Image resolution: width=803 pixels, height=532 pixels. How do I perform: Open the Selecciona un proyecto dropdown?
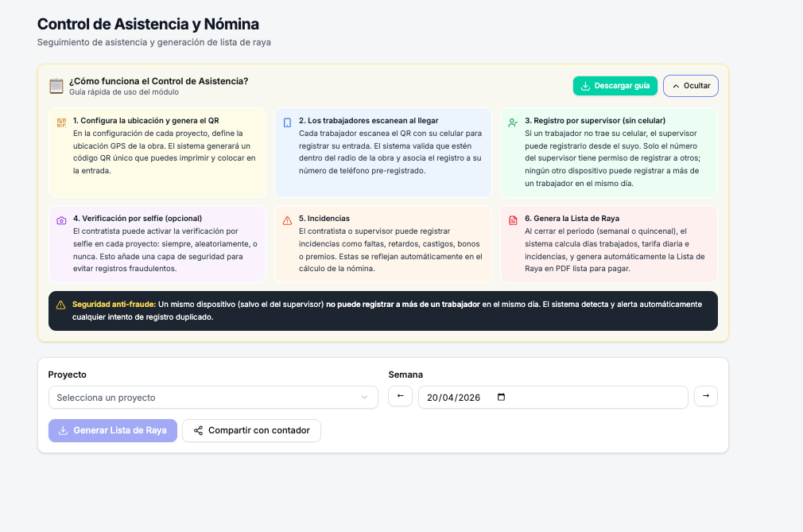[213, 398]
